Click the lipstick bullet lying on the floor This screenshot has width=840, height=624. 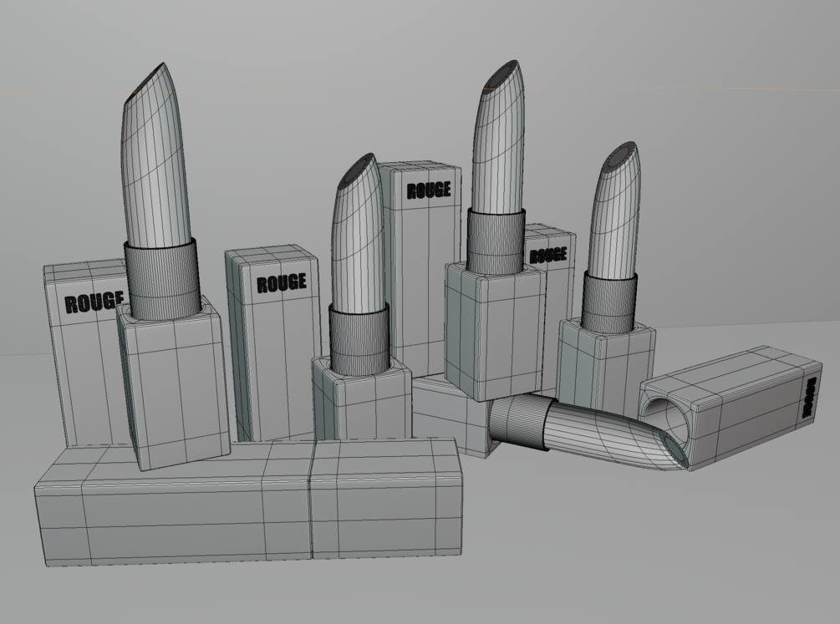[616, 437]
